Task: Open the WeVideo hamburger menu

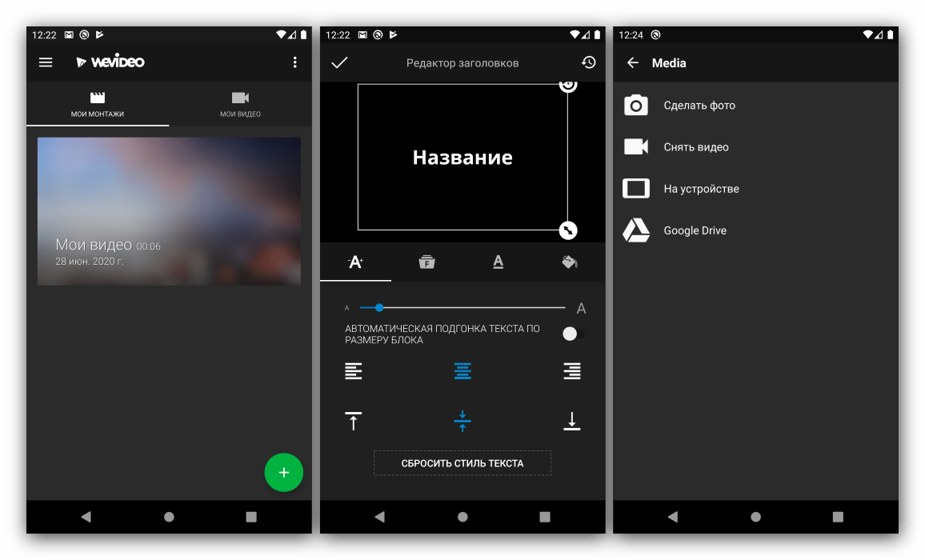Action: tap(46, 62)
